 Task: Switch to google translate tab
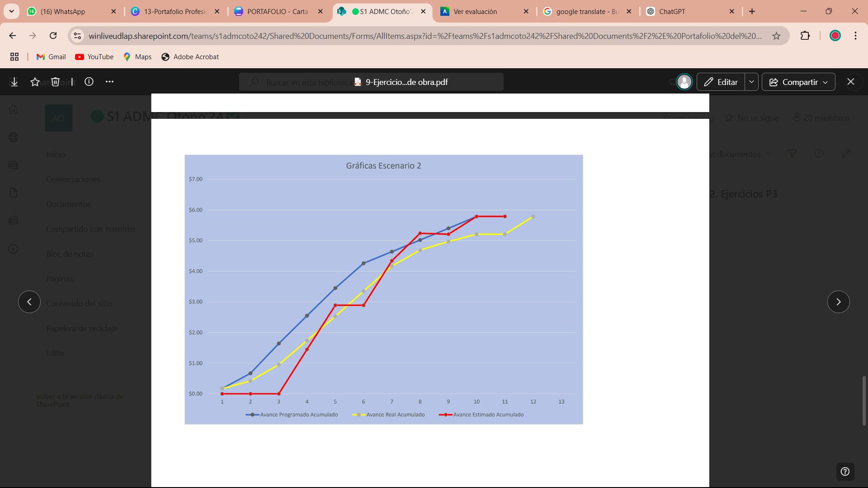(x=587, y=11)
